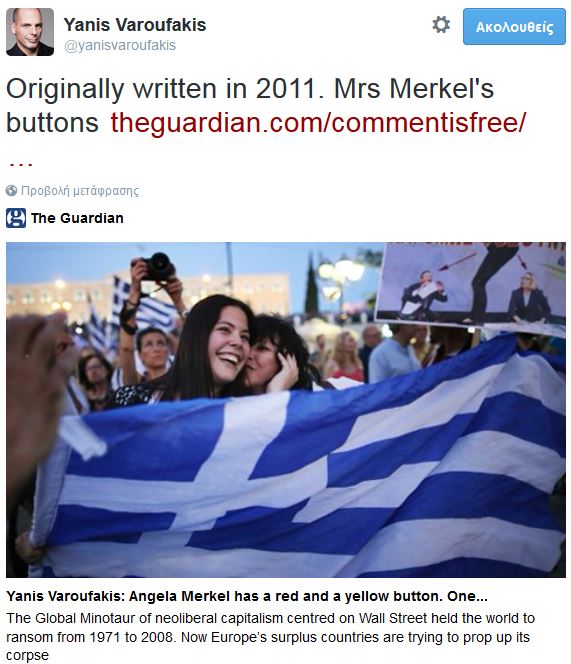Click the red ellipsis link continuation
The height and width of the screenshot is (664, 571).
point(21,163)
